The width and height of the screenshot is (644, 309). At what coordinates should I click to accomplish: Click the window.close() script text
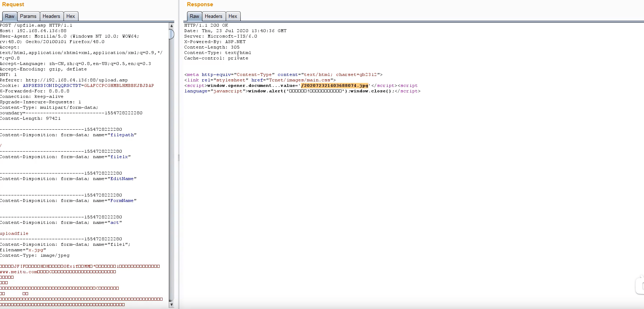pos(371,91)
